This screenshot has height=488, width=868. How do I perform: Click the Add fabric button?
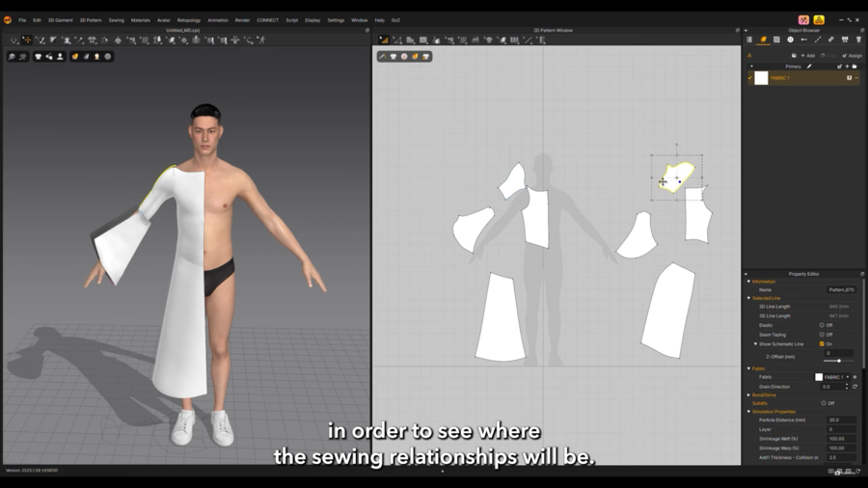pyautogui.click(x=807, y=55)
